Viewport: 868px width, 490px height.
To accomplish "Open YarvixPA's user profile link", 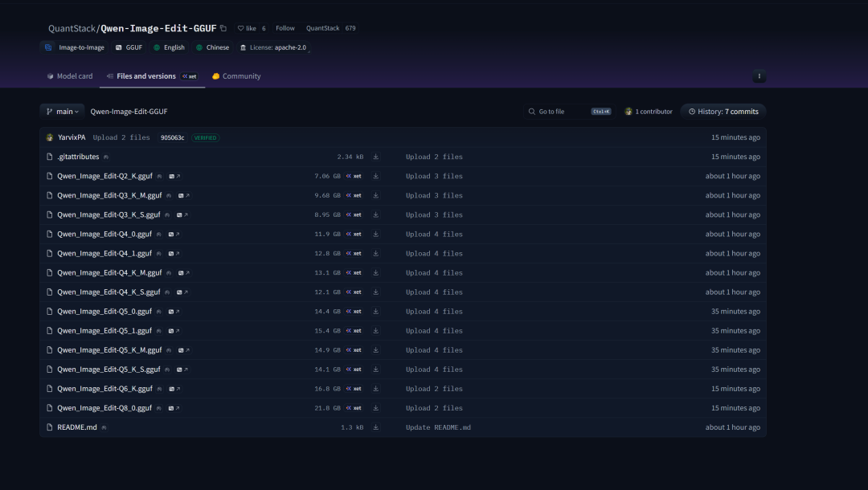I will (x=72, y=137).
